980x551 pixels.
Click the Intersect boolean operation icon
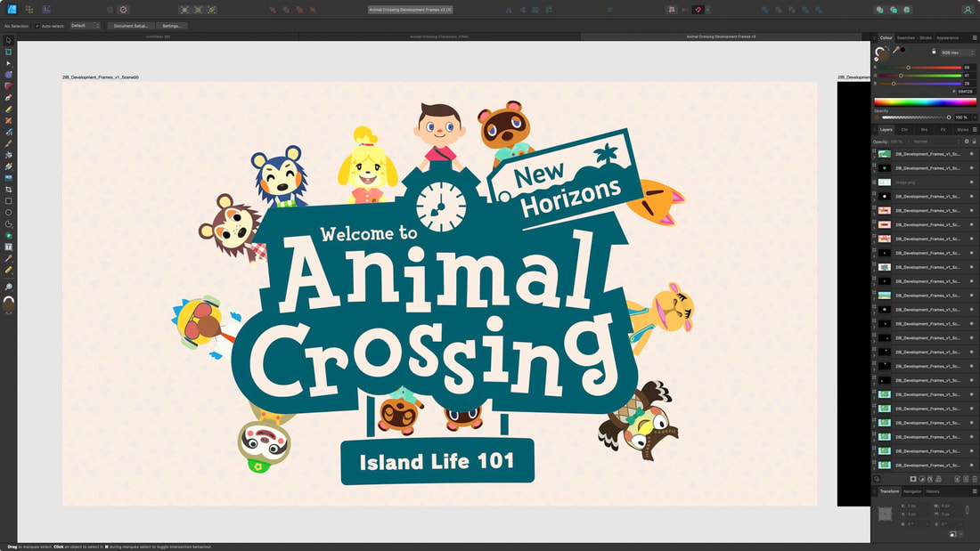click(x=792, y=10)
